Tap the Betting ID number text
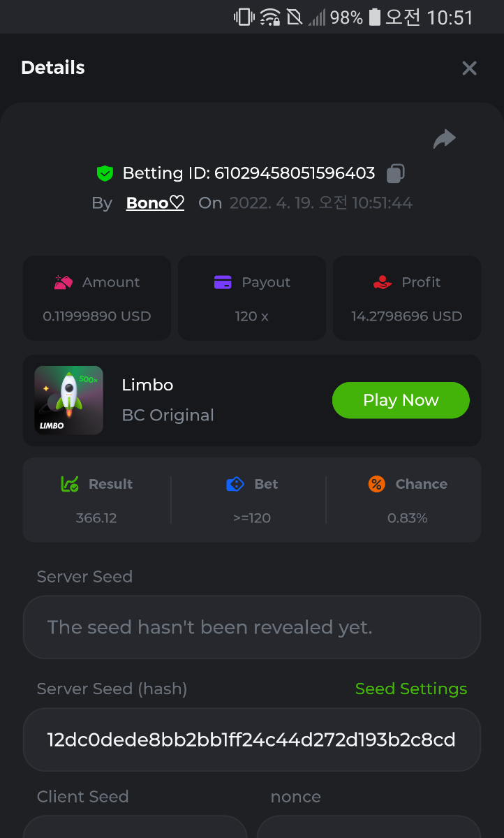 tap(295, 173)
